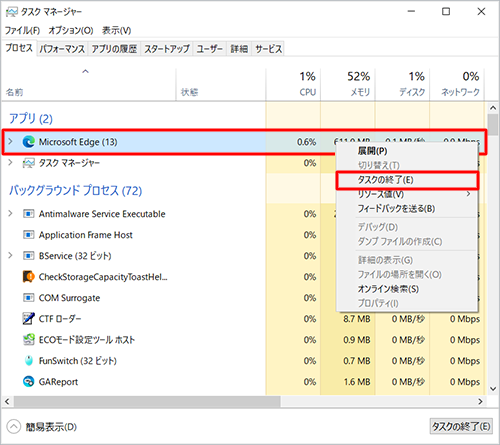Switch to the サービス tab
Screen dimensions: 500x445
tap(268, 49)
